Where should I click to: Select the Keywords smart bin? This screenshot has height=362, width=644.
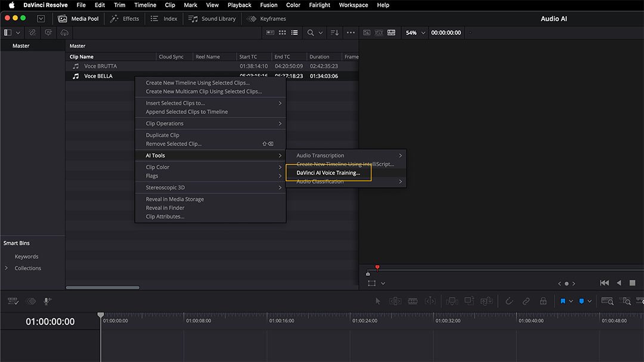(26, 256)
